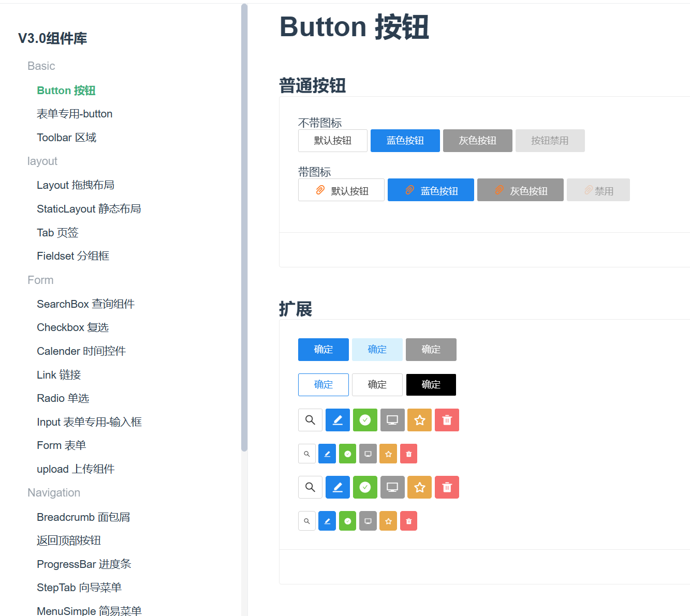Screen dimensions: 690x616
Task: Click the 灰色按钮 button without an icon
Action: [x=478, y=141]
